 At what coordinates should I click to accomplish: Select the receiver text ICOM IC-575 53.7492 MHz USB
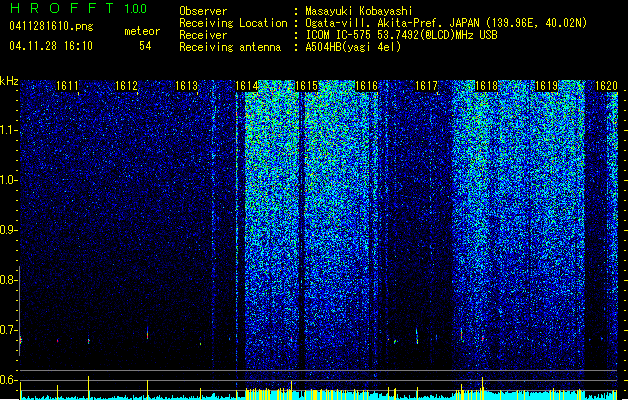pos(401,35)
